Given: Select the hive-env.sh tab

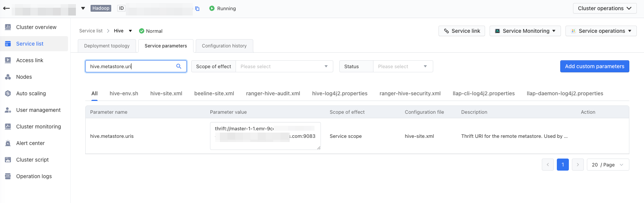Looking at the screenshot, I should tap(124, 93).
